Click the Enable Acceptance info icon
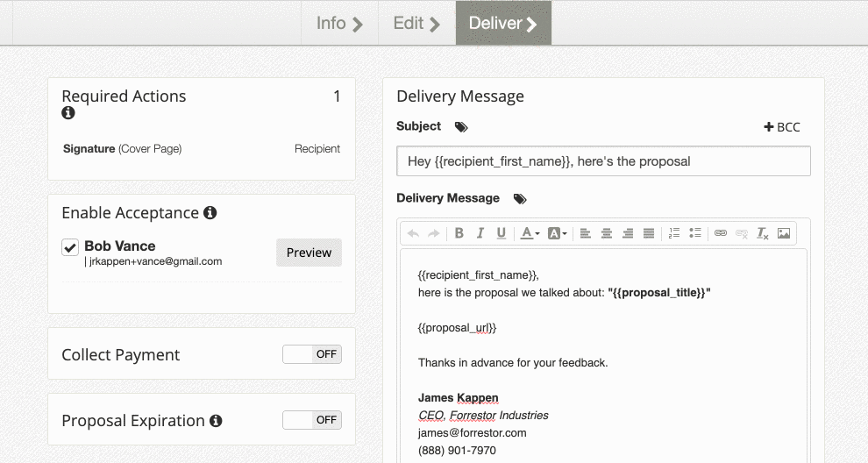 [210, 213]
